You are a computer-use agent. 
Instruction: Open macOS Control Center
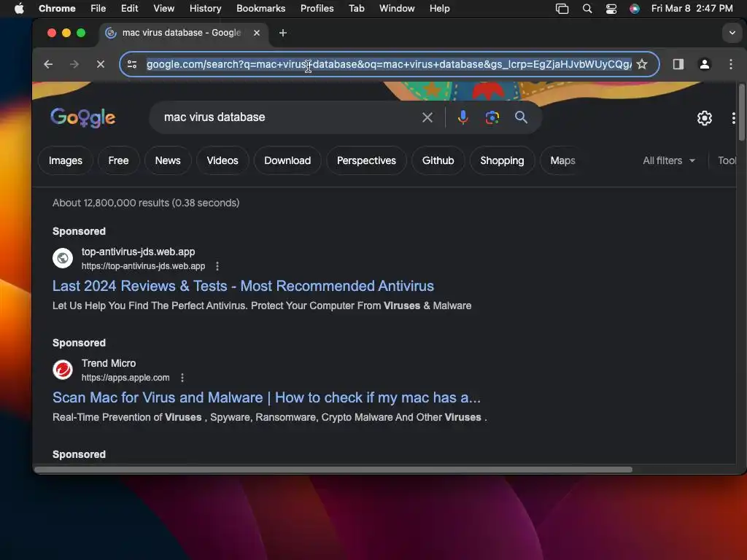pos(611,9)
